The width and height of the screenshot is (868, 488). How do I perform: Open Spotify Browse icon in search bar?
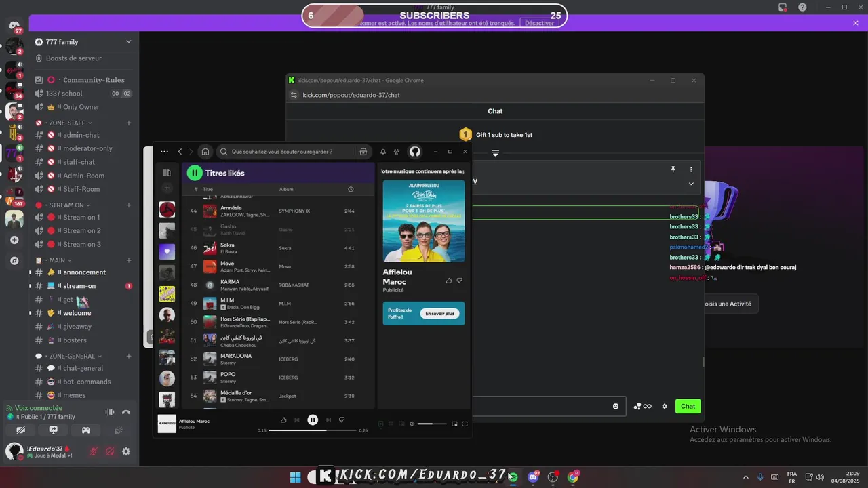point(363,152)
